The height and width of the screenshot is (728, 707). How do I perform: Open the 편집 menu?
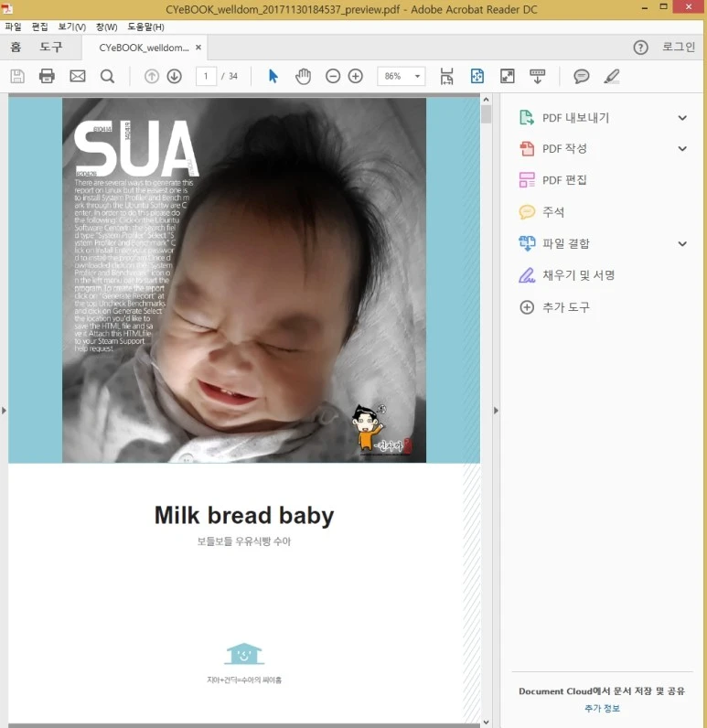coord(40,27)
